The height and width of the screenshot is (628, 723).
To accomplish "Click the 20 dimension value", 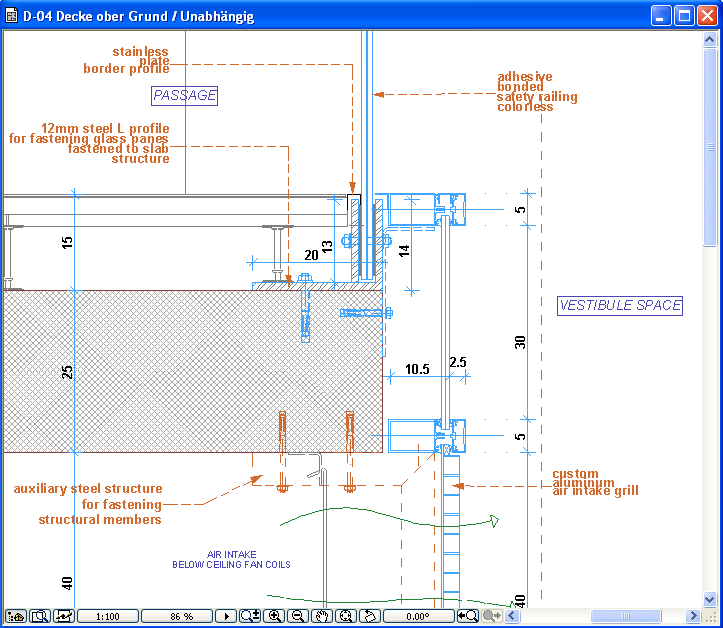I will click(x=312, y=255).
